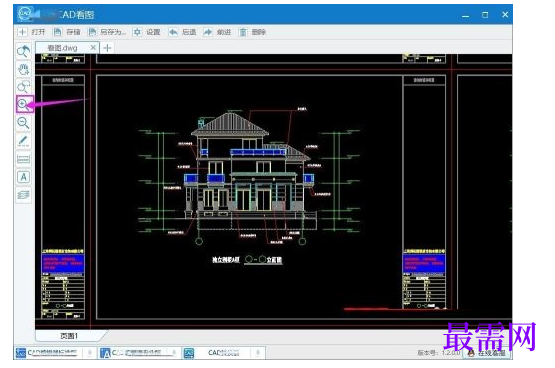Download the third CAD product via arrow
The image size is (555, 368).
click(258, 353)
